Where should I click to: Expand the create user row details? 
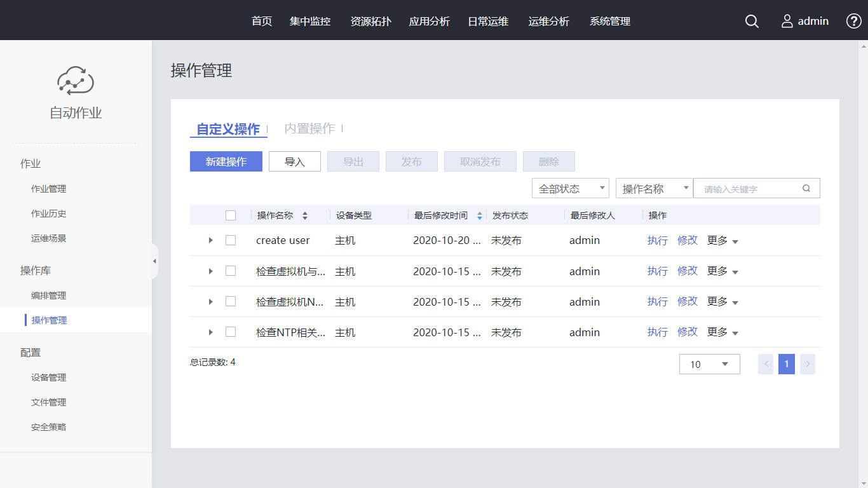click(x=211, y=240)
